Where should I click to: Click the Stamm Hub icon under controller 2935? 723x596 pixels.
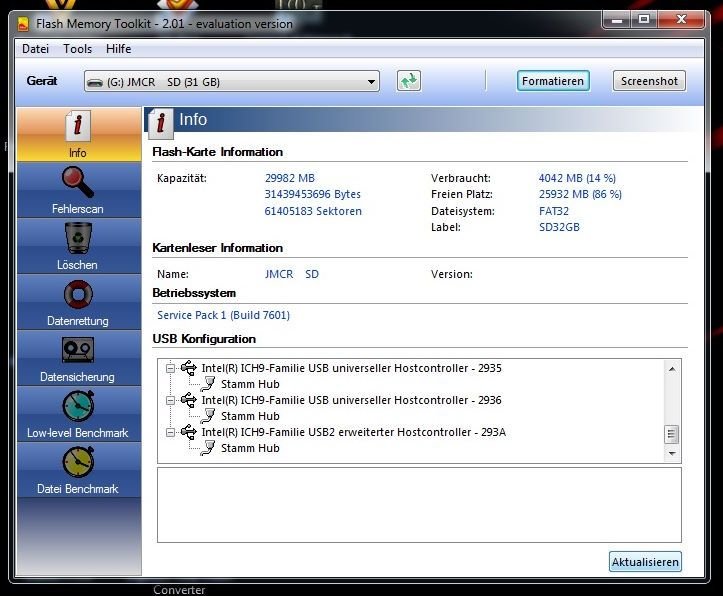[x=208, y=384]
